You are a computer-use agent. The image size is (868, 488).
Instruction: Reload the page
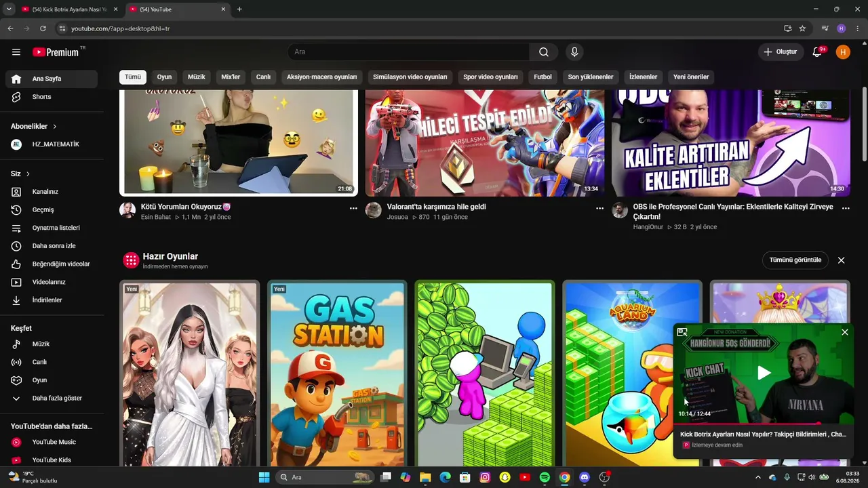point(43,28)
